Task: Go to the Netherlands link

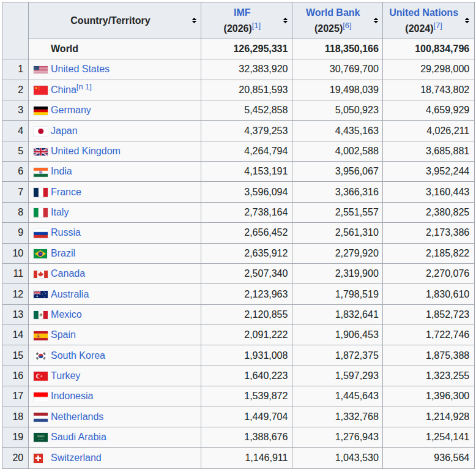Action: coord(77,417)
